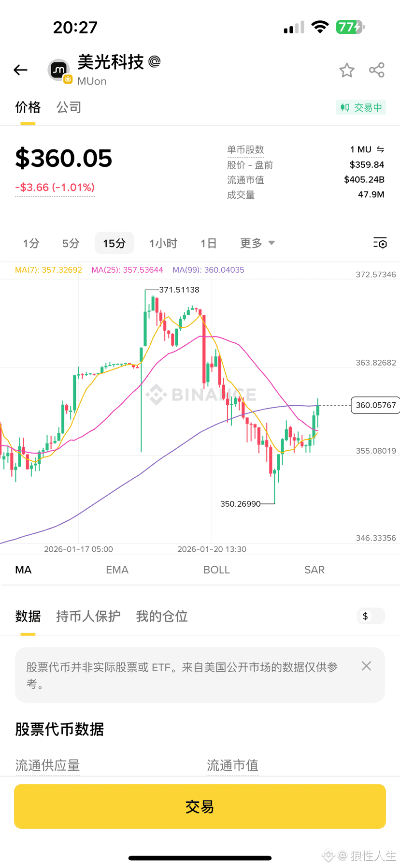This screenshot has width=400, height=868.
Task: Tap the $360.05 price
Action: pos(64,158)
